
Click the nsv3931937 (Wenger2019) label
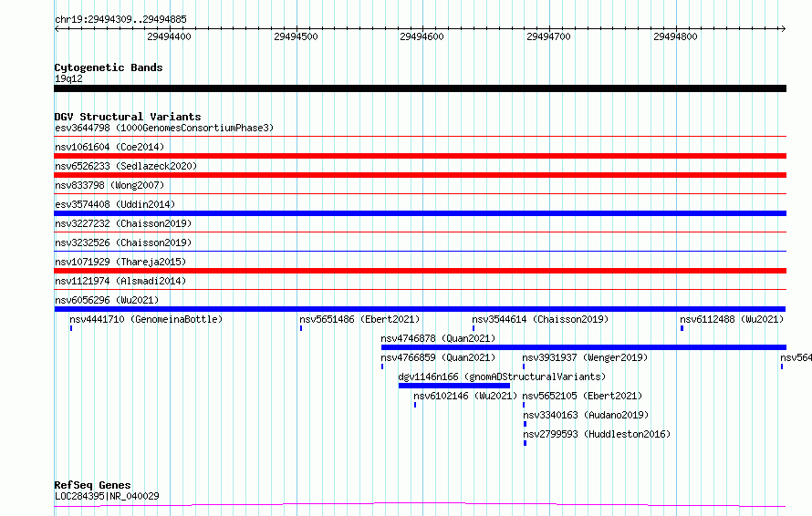tap(585, 357)
